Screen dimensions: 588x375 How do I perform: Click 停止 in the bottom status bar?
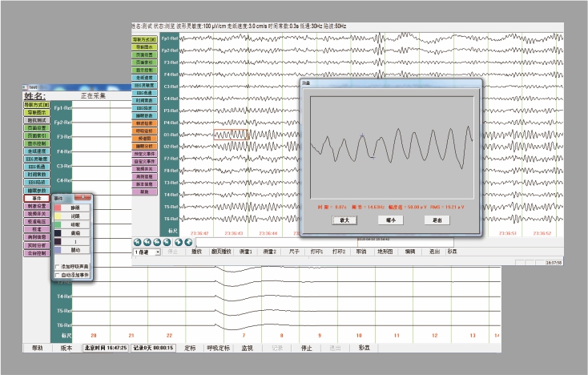305,348
